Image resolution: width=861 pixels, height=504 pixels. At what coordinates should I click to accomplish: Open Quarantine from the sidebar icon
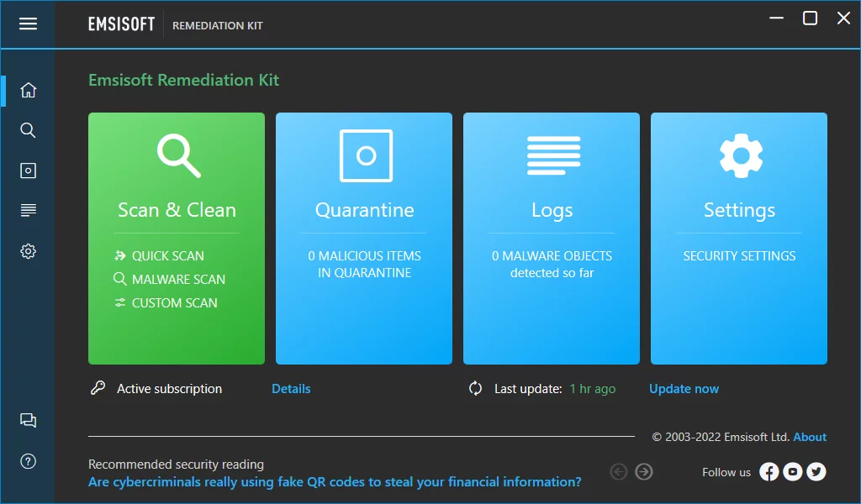28,171
